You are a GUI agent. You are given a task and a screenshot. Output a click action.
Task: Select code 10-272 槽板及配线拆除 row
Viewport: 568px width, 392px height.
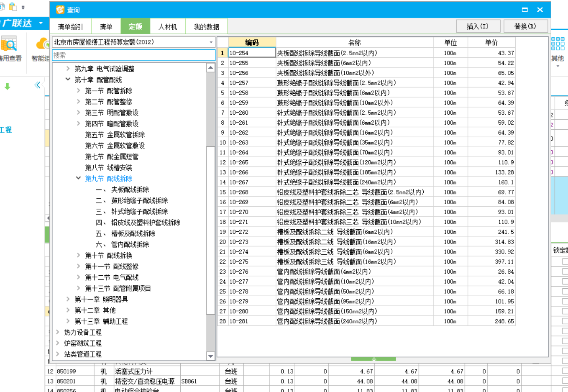[x=366, y=232]
